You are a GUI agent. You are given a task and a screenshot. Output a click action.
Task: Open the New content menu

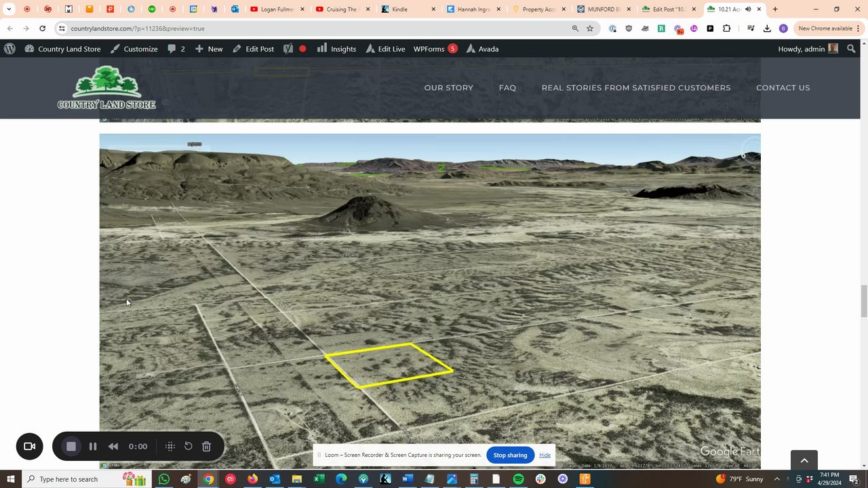[209, 49]
